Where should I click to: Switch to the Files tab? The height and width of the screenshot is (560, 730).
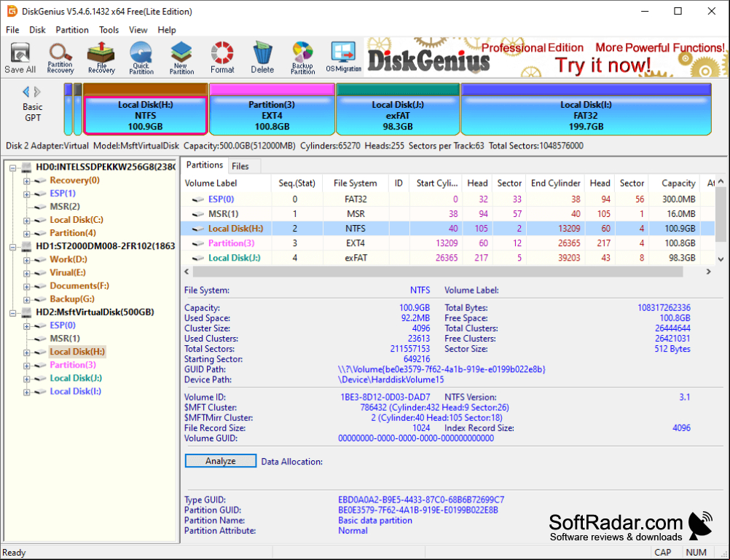[240, 166]
